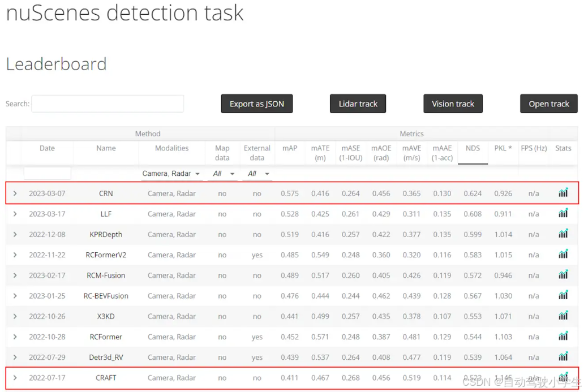Open stats chart icon for Detr3d_RV
This screenshot has height=392, width=584.
(x=562, y=356)
